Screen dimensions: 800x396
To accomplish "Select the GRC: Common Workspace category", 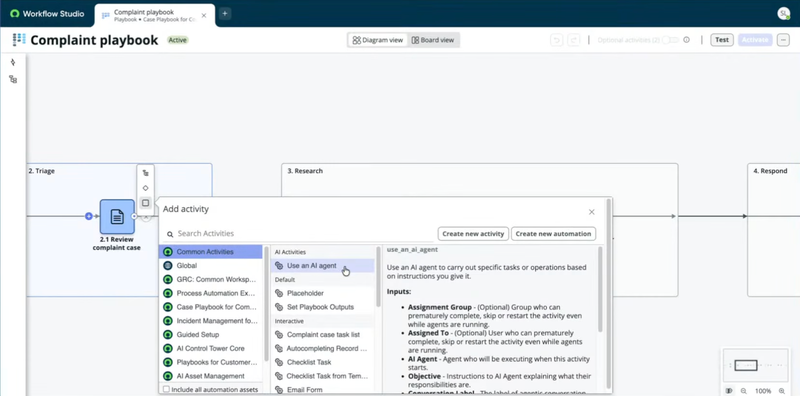I will click(x=211, y=280).
